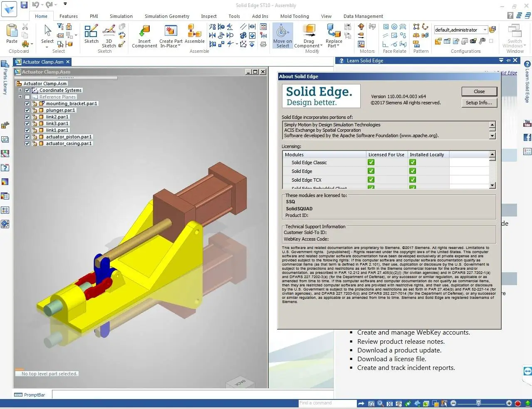The width and height of the screenshot is (532, 409).
Task: Select the Actuator Clamp.Asm root tree item
Action: tap(45, 84)
